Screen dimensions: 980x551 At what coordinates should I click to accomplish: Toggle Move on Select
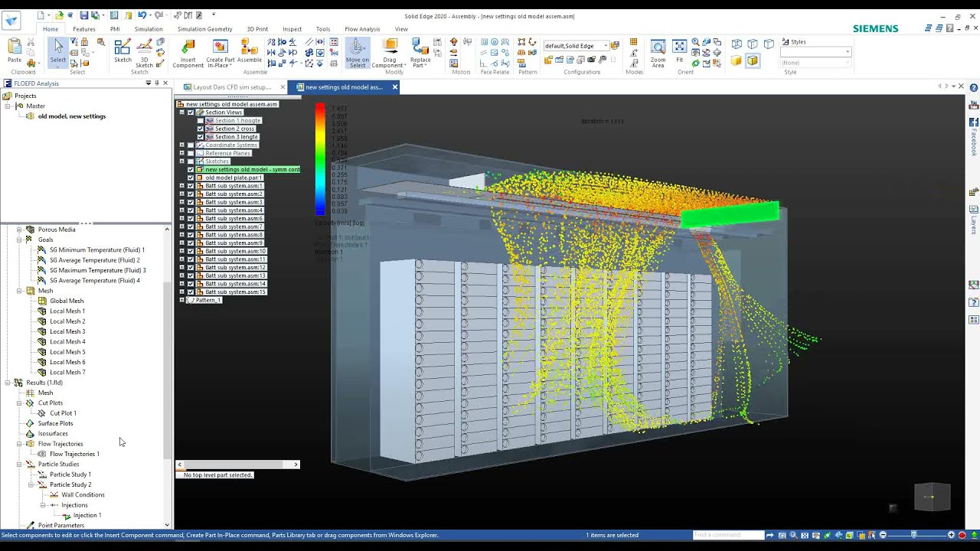click(357, 54)
